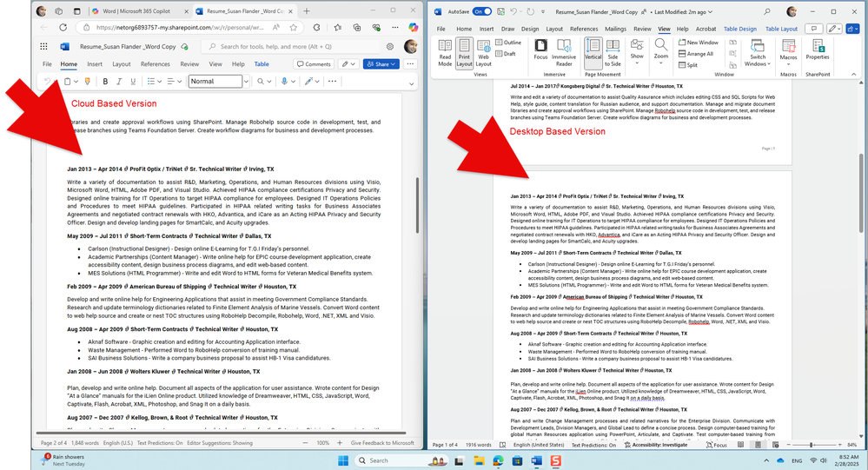Expand the Show dropdown in View ribbon
This screenshot has height=470, width=868.
pyautogui.click(x=637, y=53)
